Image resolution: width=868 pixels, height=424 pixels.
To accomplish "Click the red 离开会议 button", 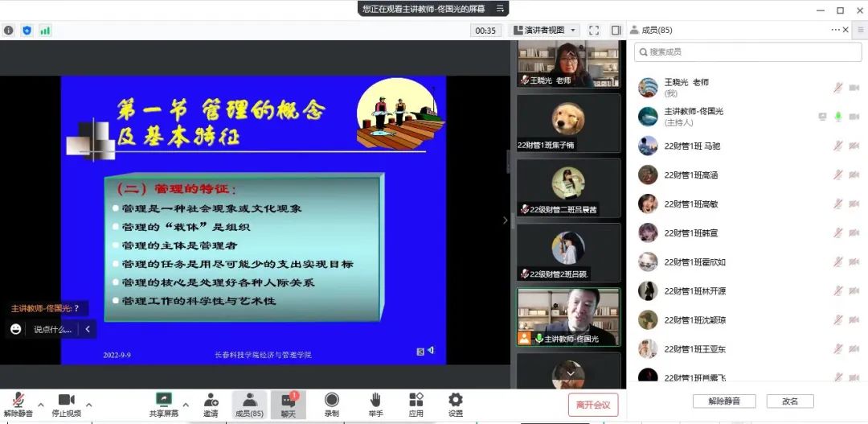I will tap(593, 405).
